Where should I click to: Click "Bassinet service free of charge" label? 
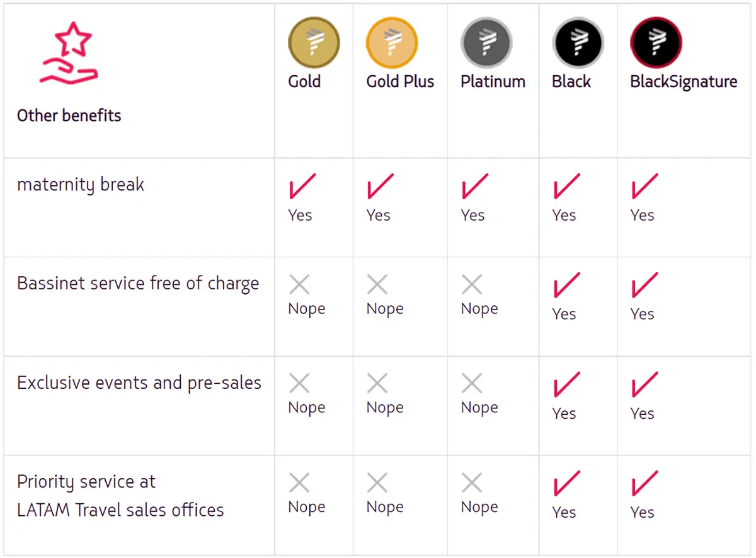[138, 284]
